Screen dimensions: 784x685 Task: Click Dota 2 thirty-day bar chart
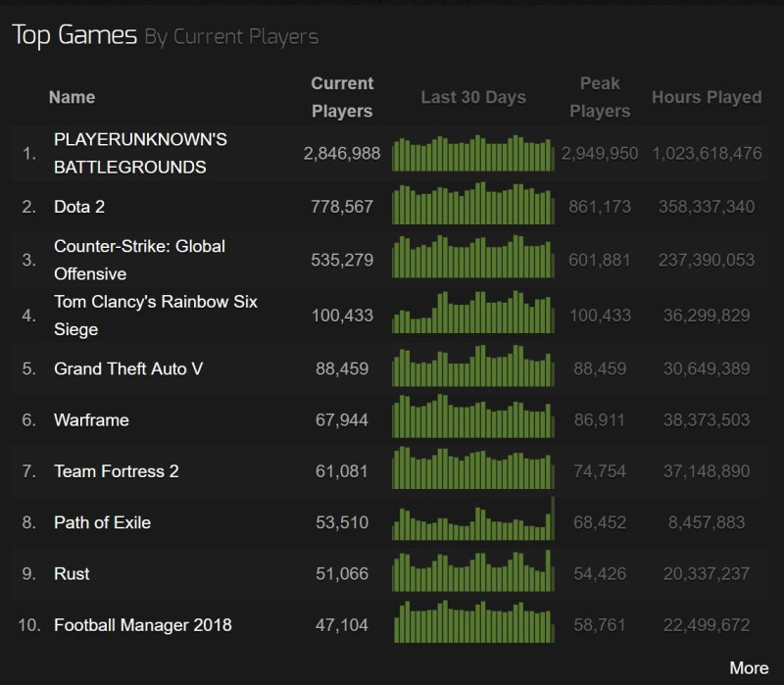(473, 204)
